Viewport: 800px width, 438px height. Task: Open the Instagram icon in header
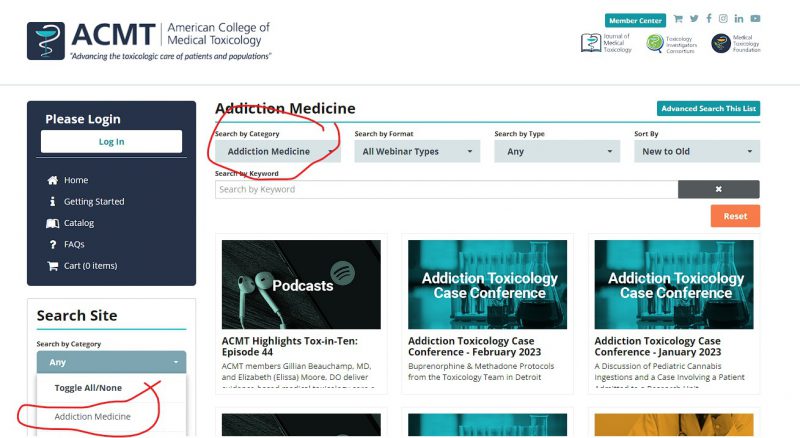[x=723, y=19]
